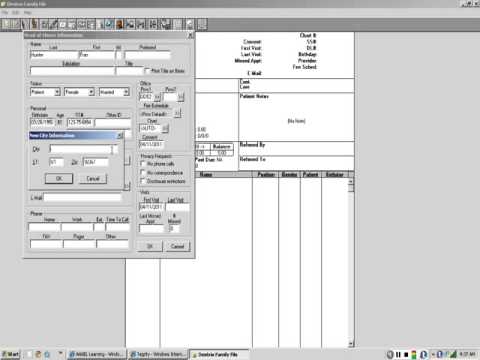
Task: Open the Help menu
Action: [x=28, y=13]
